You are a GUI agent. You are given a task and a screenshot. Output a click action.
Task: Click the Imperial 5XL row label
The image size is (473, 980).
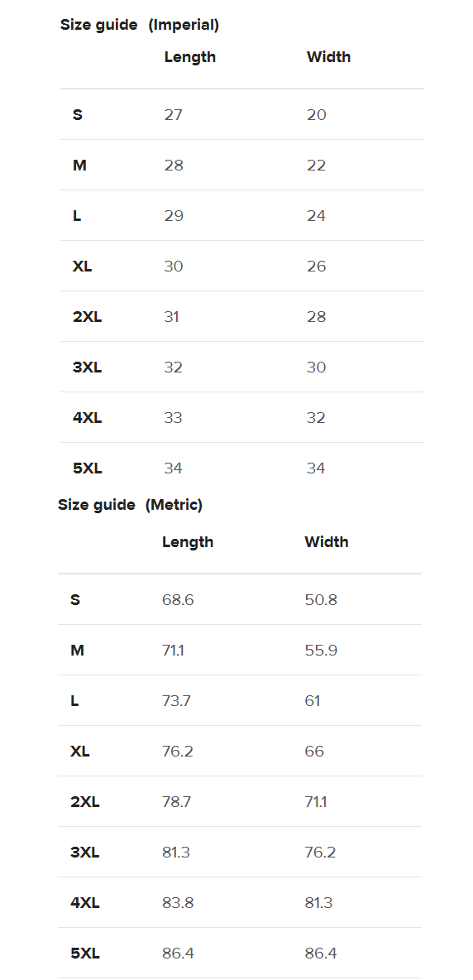click(88, 468)
